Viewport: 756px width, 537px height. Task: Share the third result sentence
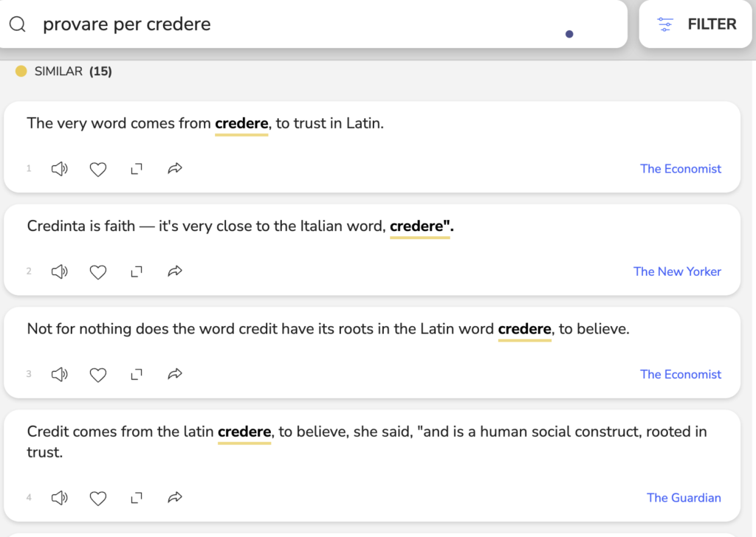click(175, 374)
